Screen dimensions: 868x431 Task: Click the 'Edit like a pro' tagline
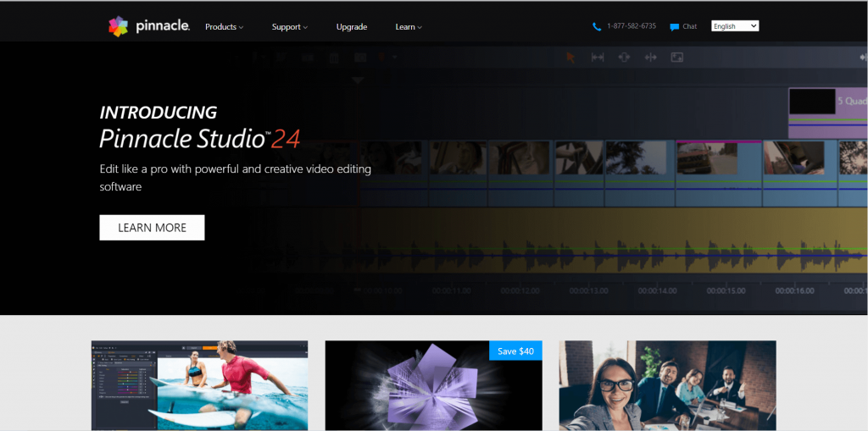click(x=236, y=178)
